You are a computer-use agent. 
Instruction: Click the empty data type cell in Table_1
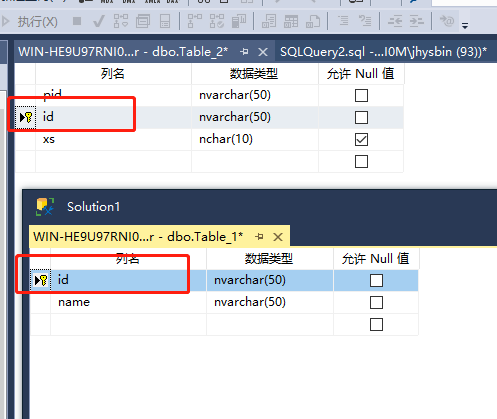270,324
